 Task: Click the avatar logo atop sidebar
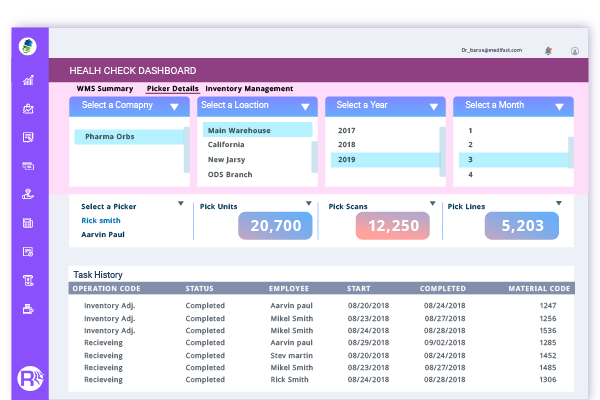pos(28,45)
